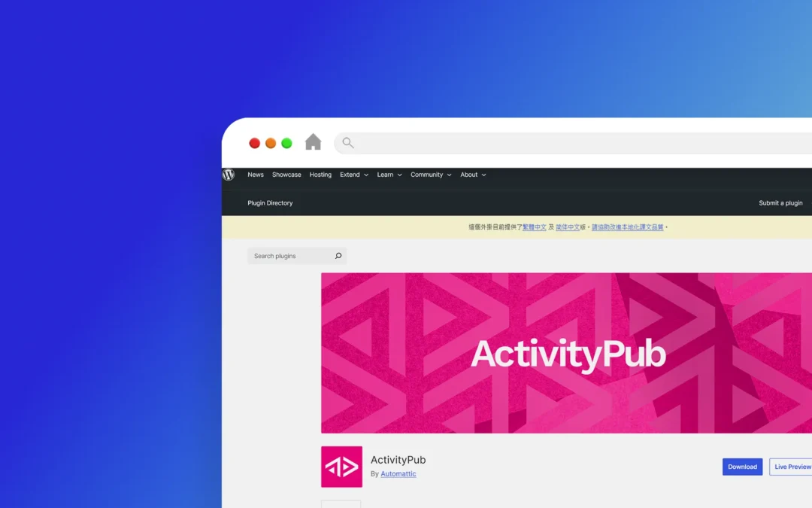Image resolution: width=812 pixels, height=508 pixels.
Task: Click the browser home icon
Action: (313, 142)
